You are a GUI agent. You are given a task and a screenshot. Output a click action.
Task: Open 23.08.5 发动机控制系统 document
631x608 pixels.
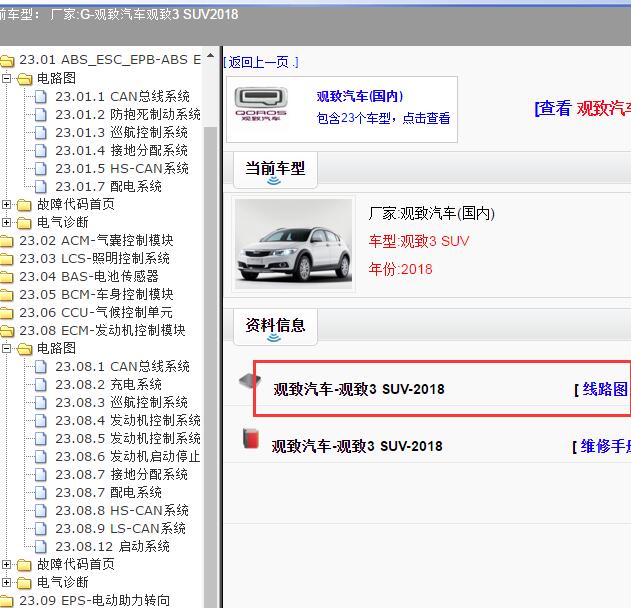pos(128,439)
